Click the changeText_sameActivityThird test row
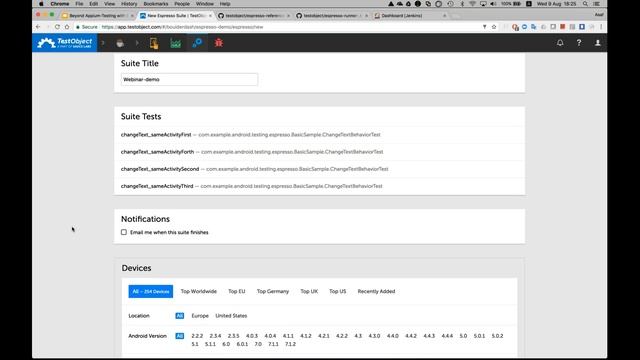640x360 pixels. click(319, 186)
